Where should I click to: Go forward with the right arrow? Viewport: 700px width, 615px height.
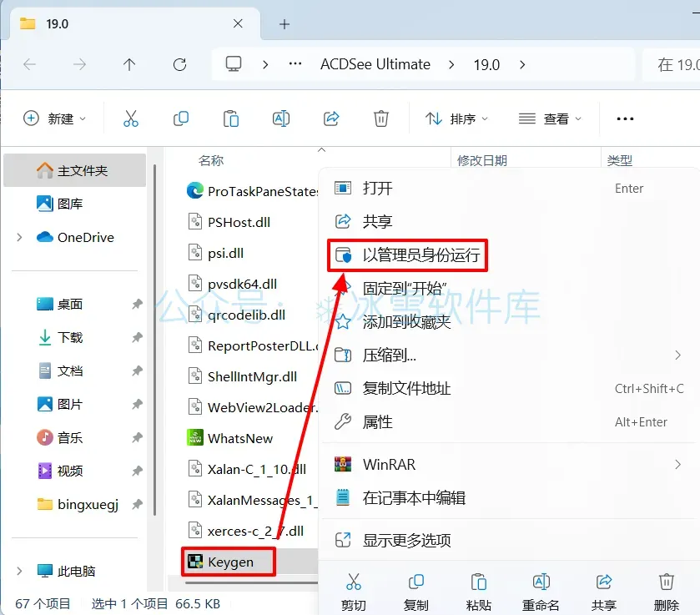79,65
